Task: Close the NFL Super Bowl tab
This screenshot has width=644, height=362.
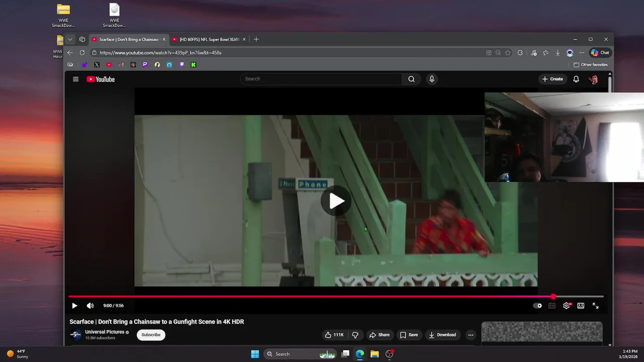Action: pos(244,39)
